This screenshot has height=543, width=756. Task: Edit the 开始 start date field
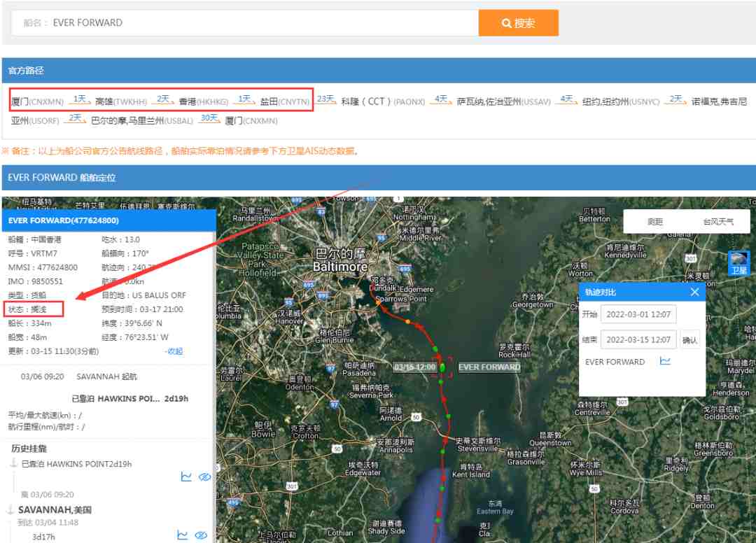[638, 314]
